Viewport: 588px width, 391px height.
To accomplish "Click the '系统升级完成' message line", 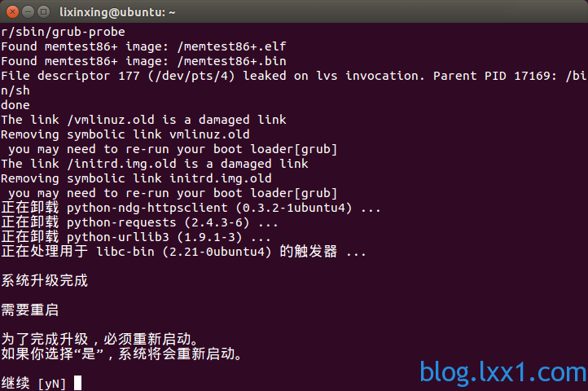I will (44, 281).
